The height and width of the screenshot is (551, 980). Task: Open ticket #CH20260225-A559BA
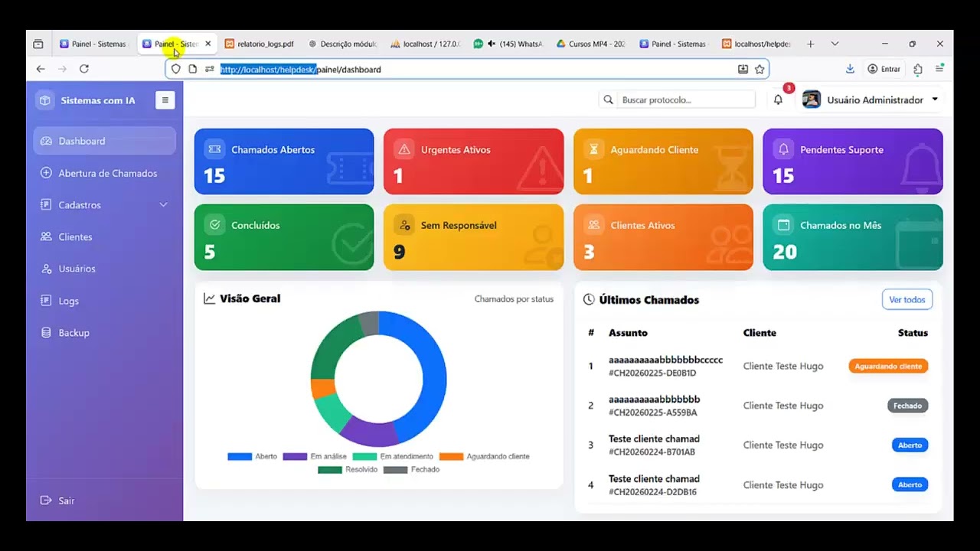coord(653,412)
